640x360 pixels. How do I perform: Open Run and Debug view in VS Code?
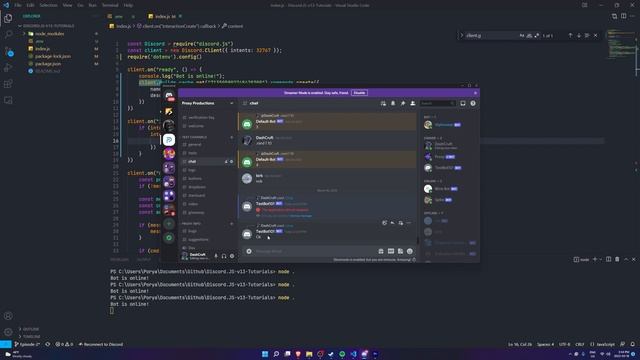(x=8, y=68)
